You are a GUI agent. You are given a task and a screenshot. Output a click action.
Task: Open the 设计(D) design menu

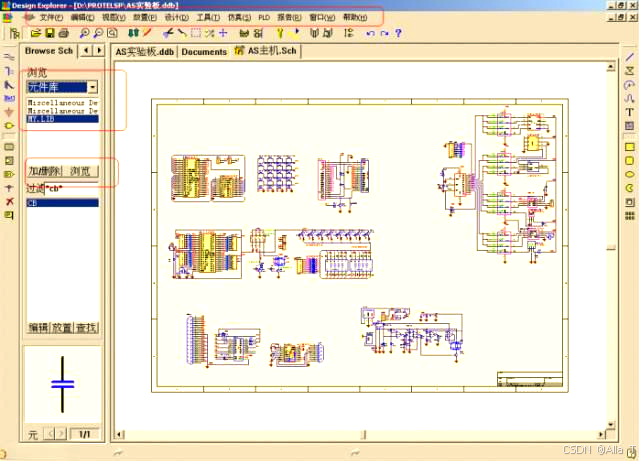[177, 18]
